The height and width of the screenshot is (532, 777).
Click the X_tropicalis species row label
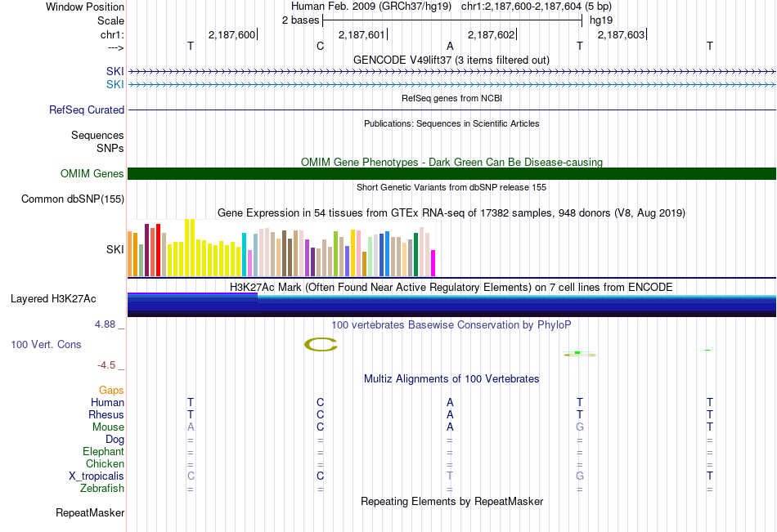coord(97,476)
